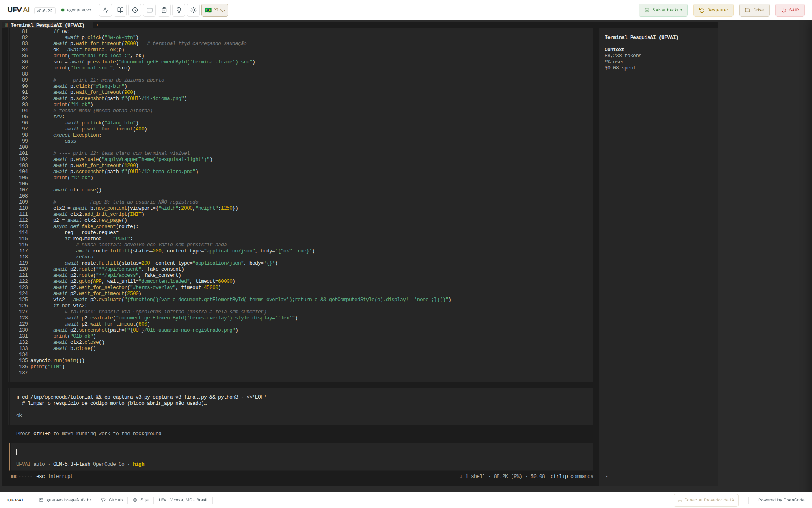
Task: Click 'Press ctrl+b to move running work' hint
Action: click(89, 434)
